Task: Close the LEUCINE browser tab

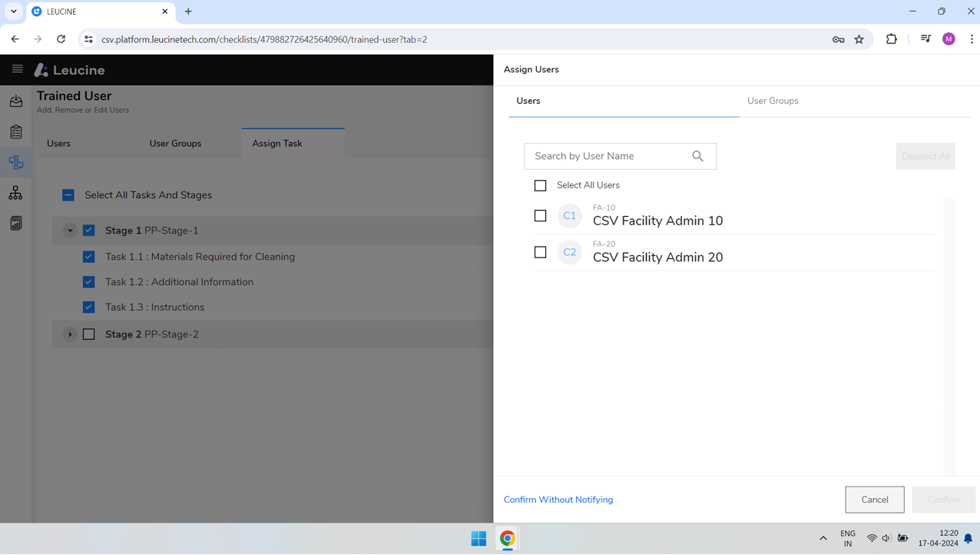Action: pos(165,12)
